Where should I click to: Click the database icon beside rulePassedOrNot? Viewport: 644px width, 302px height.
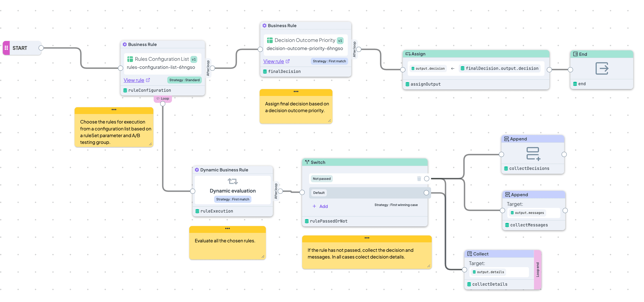pyautogui.click(x=307, y=221)
